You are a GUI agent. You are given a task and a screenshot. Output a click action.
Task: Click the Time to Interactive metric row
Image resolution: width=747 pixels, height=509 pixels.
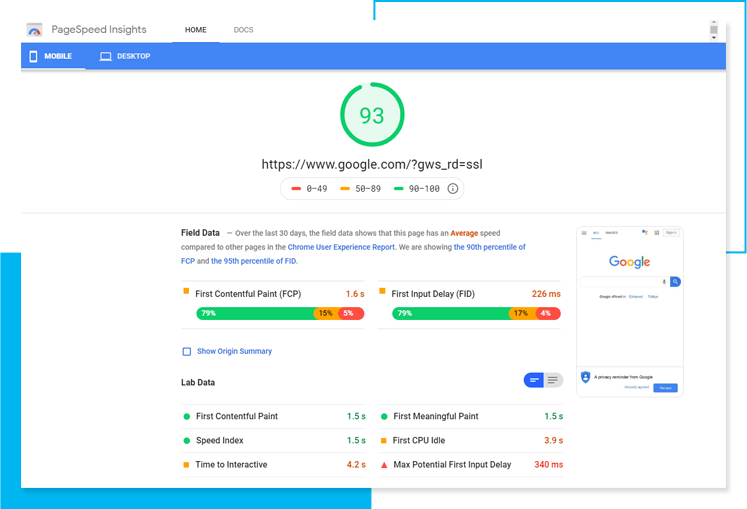(273, 465)
